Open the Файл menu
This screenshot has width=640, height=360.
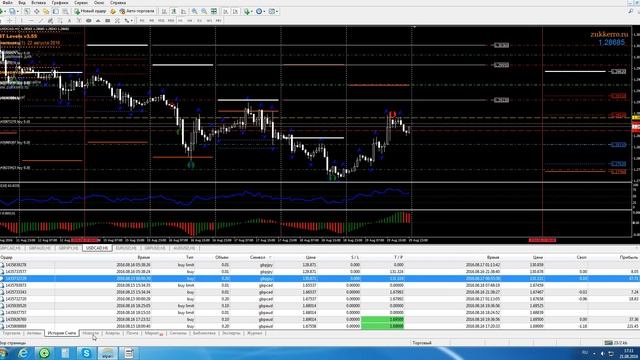7,3
